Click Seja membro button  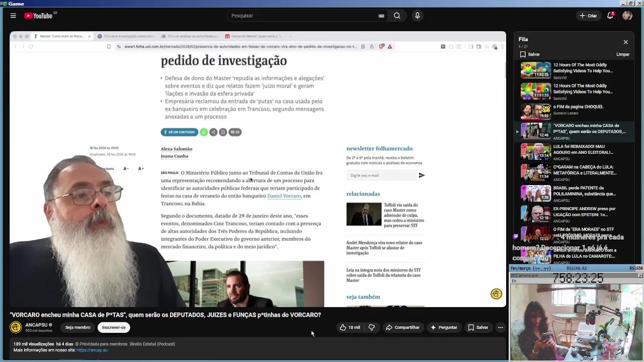(77, 327)
